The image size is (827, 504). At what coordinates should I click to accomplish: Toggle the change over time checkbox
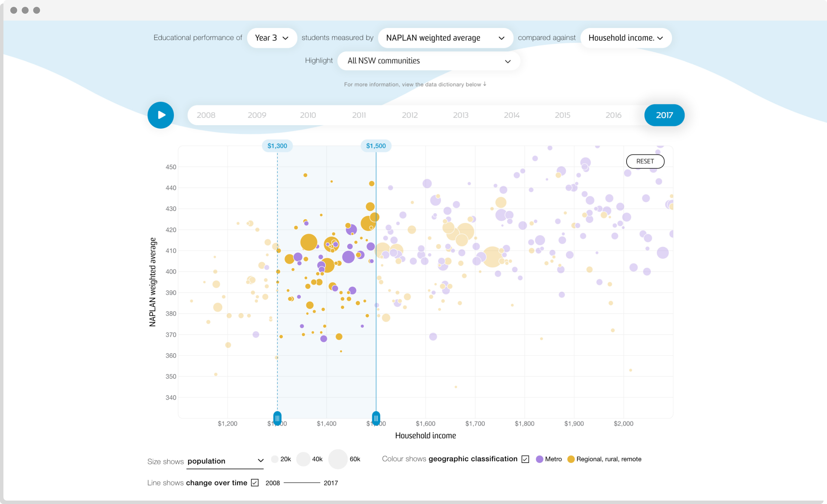pyautogui.click(x=255, y=482)
